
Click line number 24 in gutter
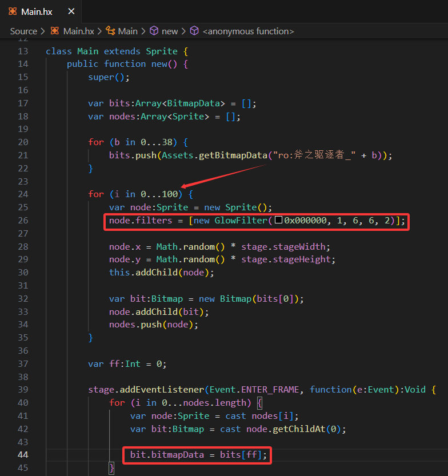coord(23,194)
